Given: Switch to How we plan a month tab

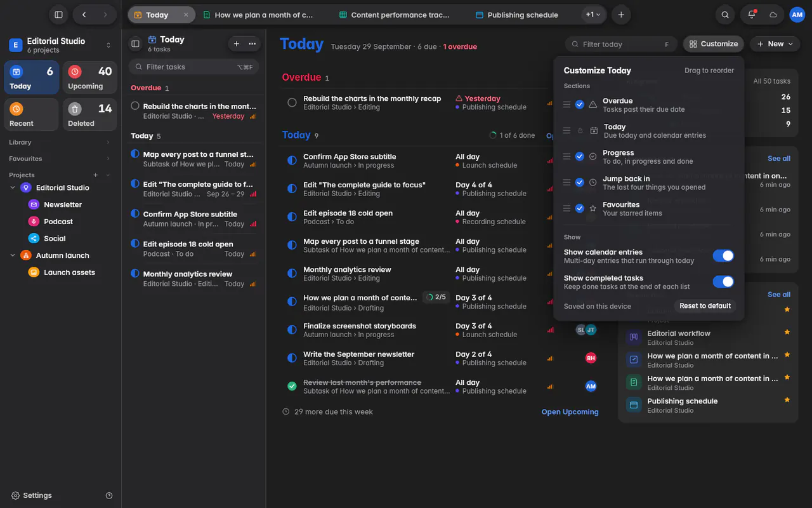Looking at the screenshot, I should click(258, 15).
